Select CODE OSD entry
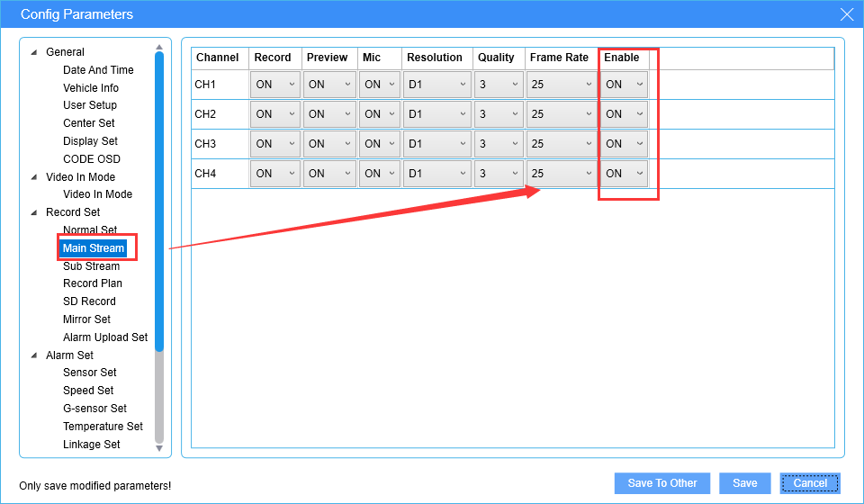The width and height of the screenshot is (864, 504). (x=92, y=158)
